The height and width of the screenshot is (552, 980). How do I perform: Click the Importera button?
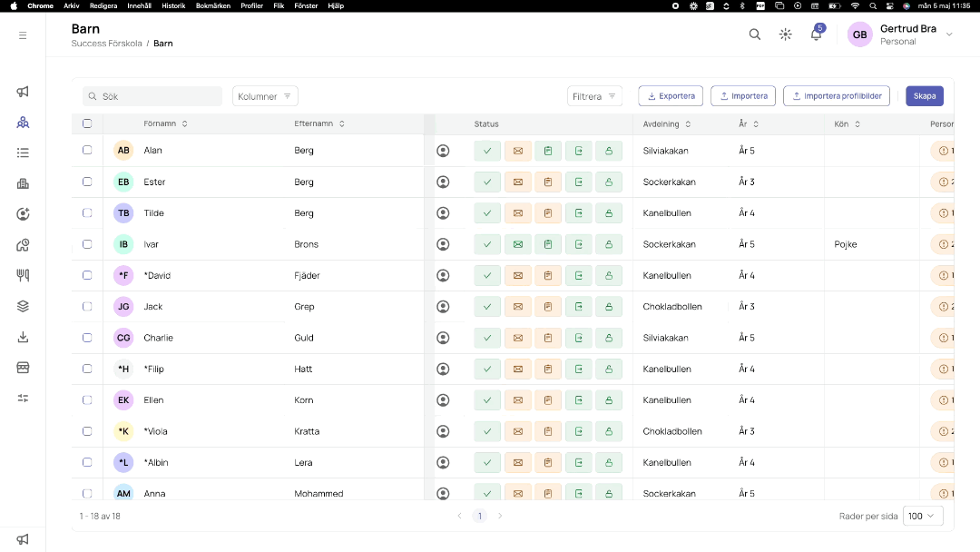743,96
